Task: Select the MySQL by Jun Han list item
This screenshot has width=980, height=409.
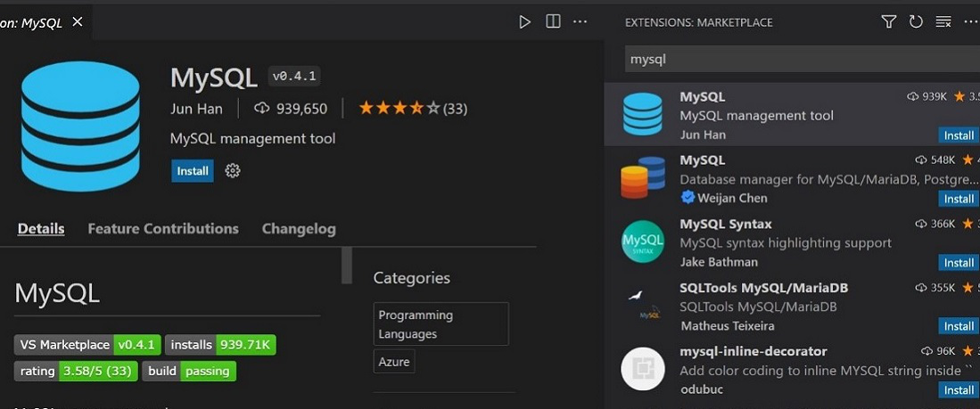Action: click(x=793, y=115)
